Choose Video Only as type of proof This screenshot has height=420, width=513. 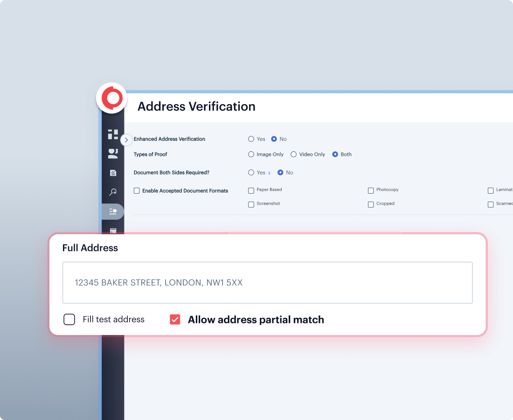tap(293, 154)
